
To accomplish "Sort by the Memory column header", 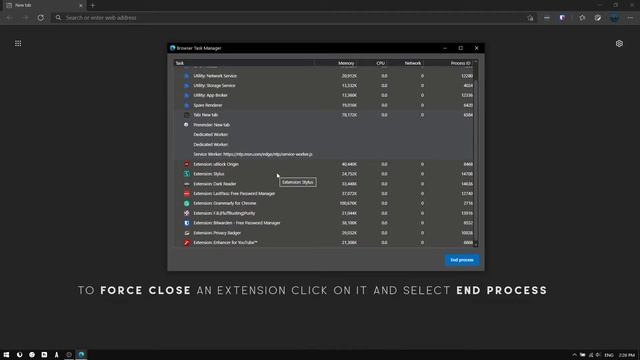I will [x=346, y=63].
